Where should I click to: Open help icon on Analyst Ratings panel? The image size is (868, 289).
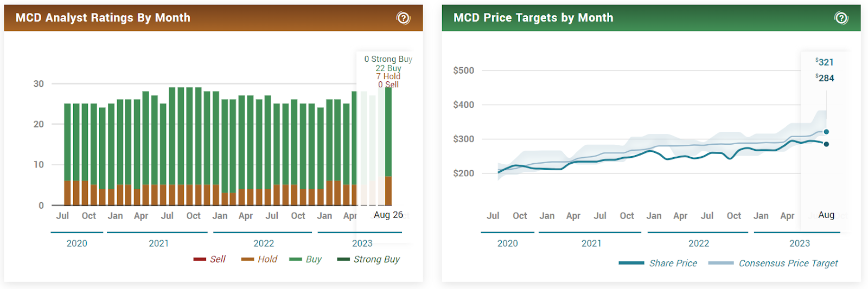tap(403, 18)
